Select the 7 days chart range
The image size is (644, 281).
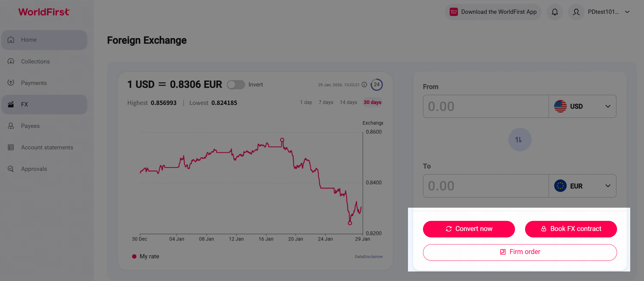coord(326,102)
